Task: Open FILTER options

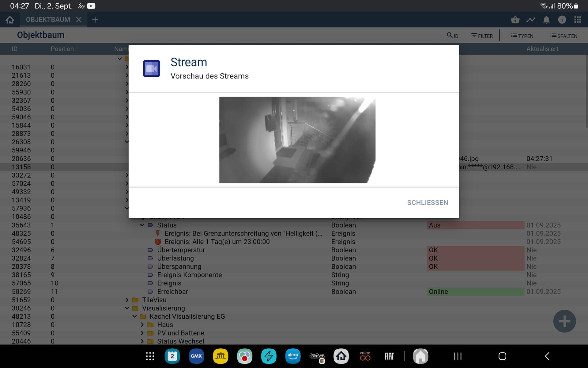Action: 482,36
